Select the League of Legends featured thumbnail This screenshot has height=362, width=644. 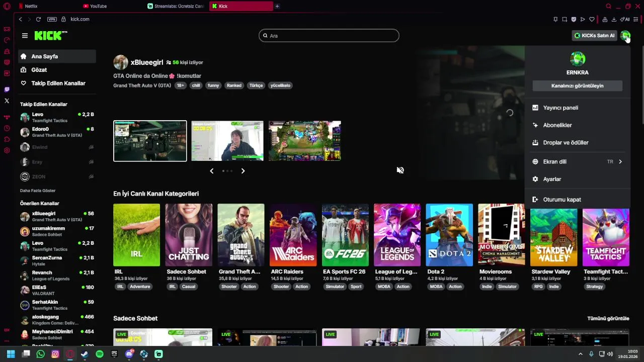[304, 141]
